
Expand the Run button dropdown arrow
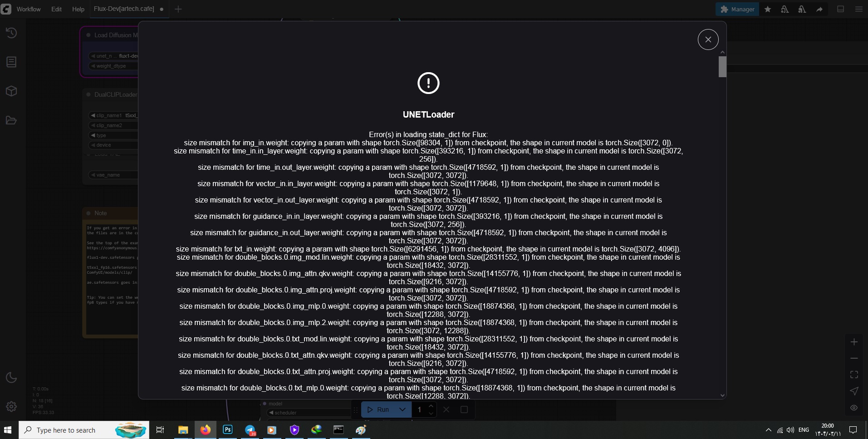[x=402, y=409]
